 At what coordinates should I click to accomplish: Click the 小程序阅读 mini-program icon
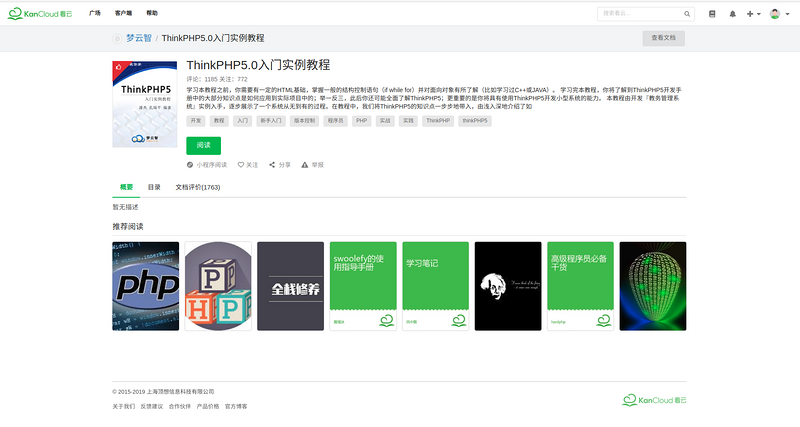tap(190, 165)
